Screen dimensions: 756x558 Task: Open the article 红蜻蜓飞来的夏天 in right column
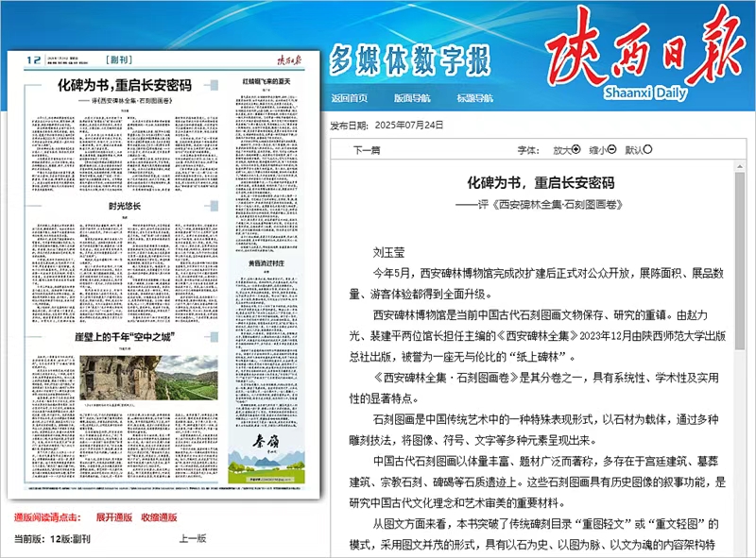(x=273, y=82)
